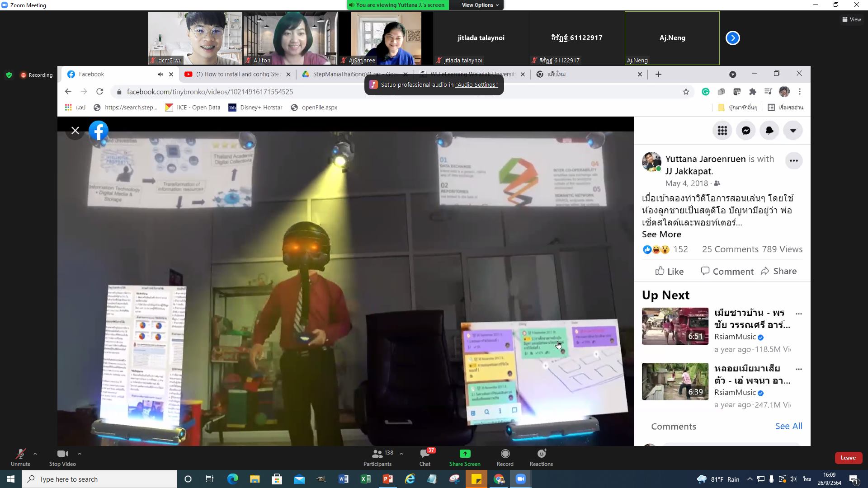Open Chrome three-dot menu
The image size is (868, 488).
coord(800,92)
